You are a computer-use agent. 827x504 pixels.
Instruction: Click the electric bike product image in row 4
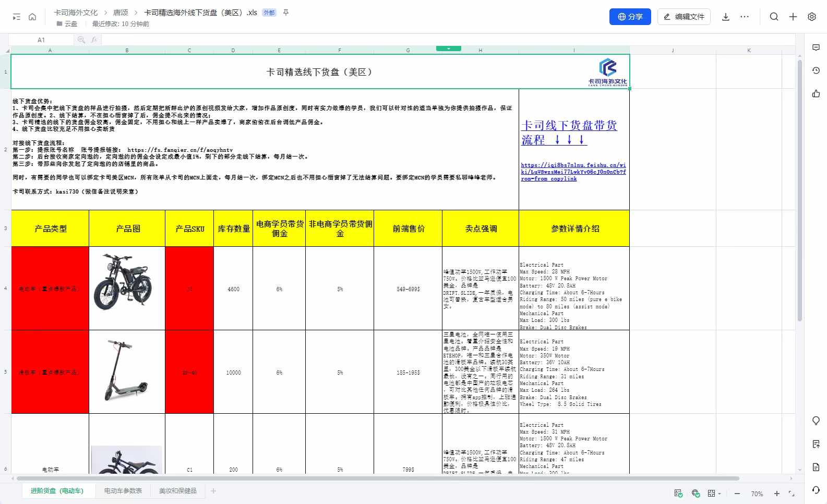click(124, 282)
